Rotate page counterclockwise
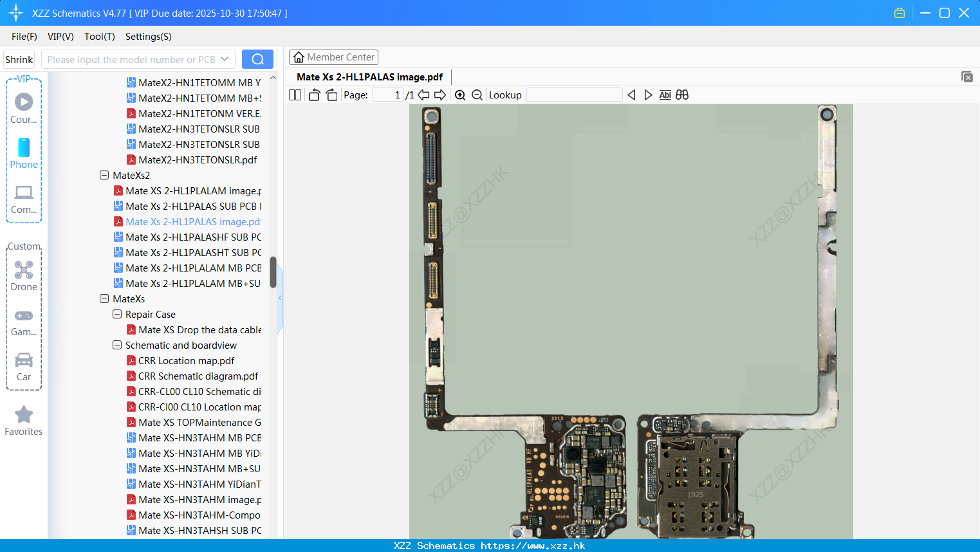 click(314, 95)
